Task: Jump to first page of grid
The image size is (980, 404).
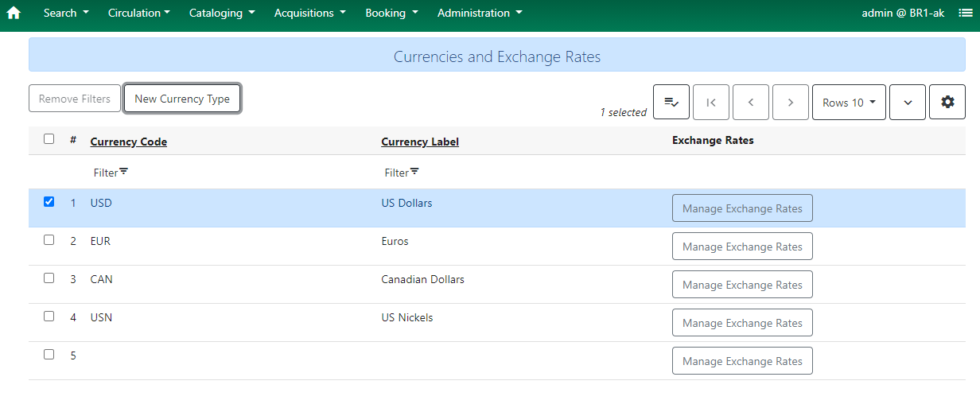Action: (x=711, y=103)
